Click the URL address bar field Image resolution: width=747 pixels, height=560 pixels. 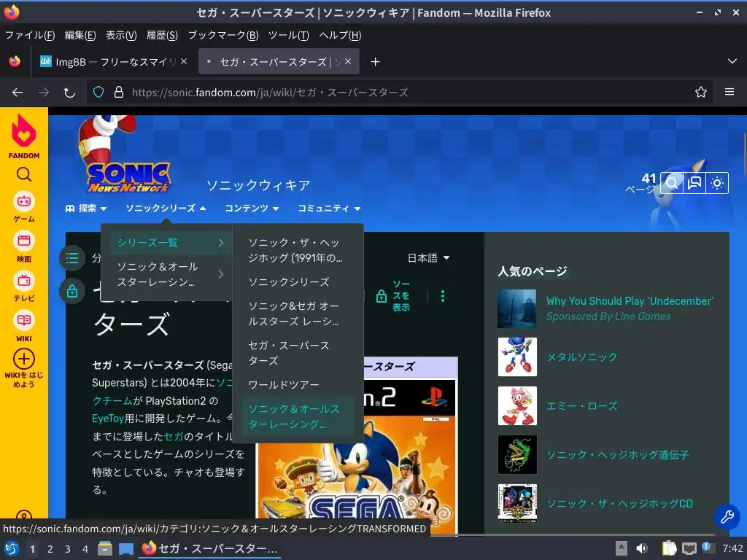[x=400, y=92]
